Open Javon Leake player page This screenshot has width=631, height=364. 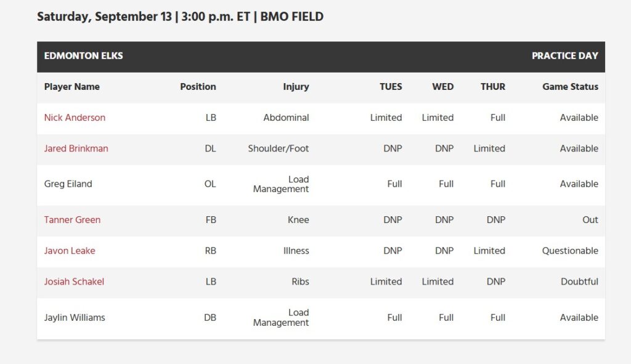70,251
